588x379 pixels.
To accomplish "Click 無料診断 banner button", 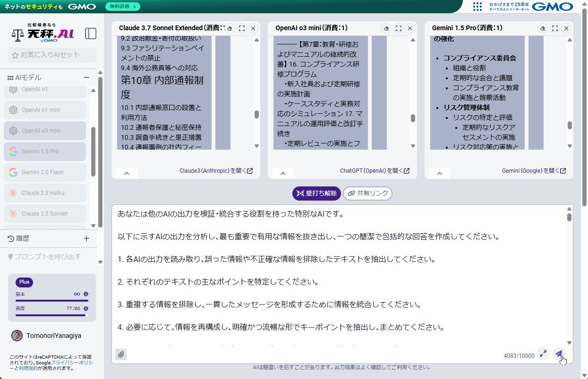I will [x=122, y=7].
